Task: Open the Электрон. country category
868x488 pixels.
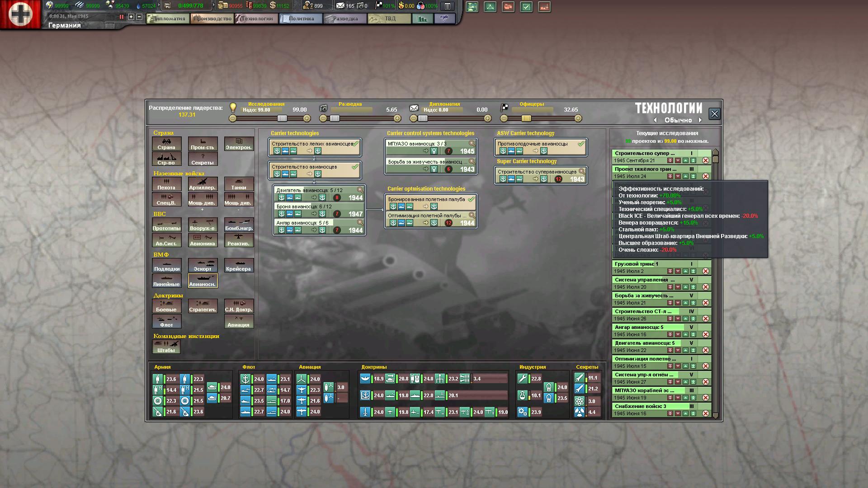Action: pos(239,144)
